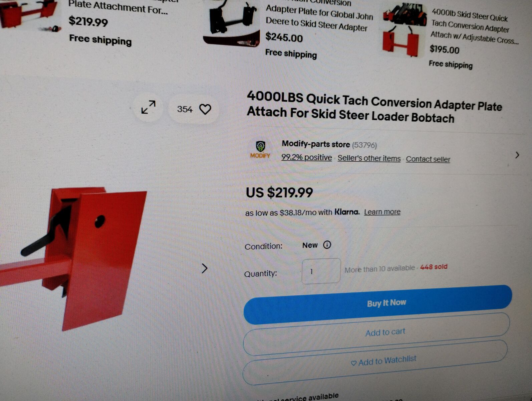Viewport: 532px width, 401px height.
Task: Open Modify-parts store seller name
Action: tap(316, 144)
